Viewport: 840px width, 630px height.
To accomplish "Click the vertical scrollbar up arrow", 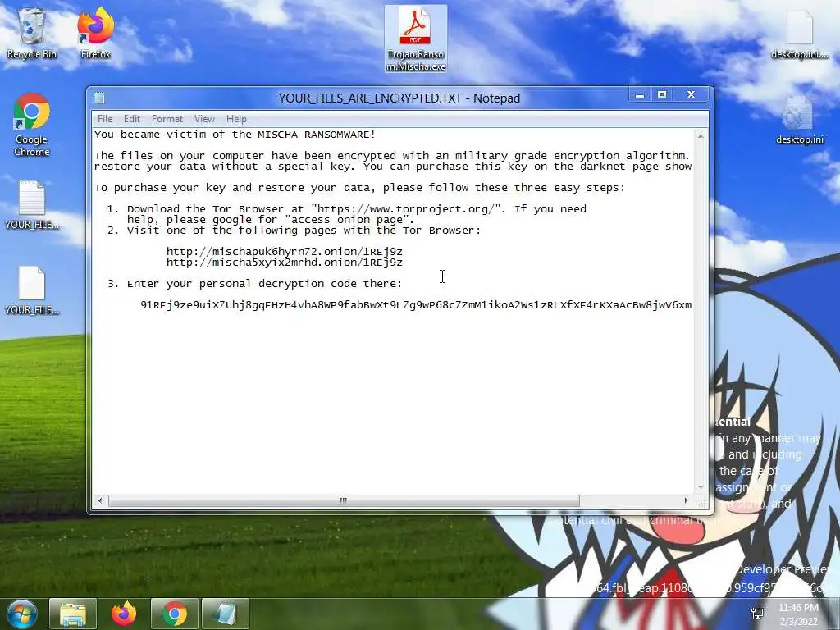I will (701, 136).
